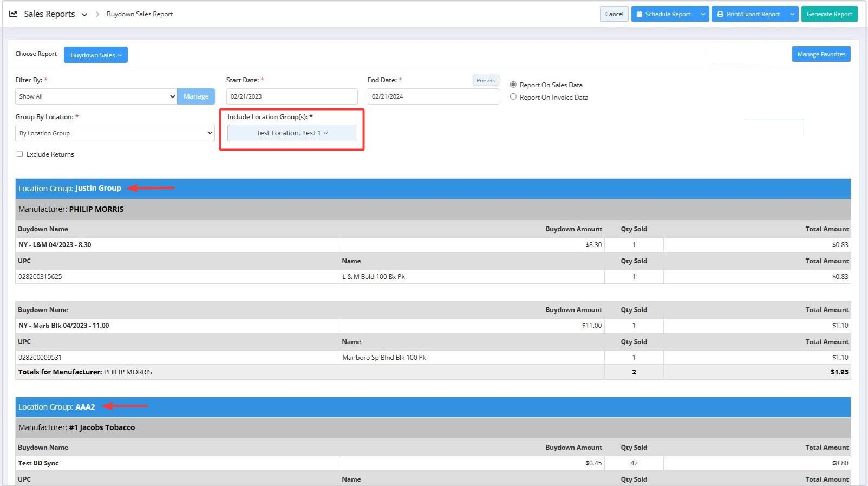Viewport: 868px width, 486px height.
Task: Expand the Print/Export Report dropdown arrow
Action: [x=792, y=14]
